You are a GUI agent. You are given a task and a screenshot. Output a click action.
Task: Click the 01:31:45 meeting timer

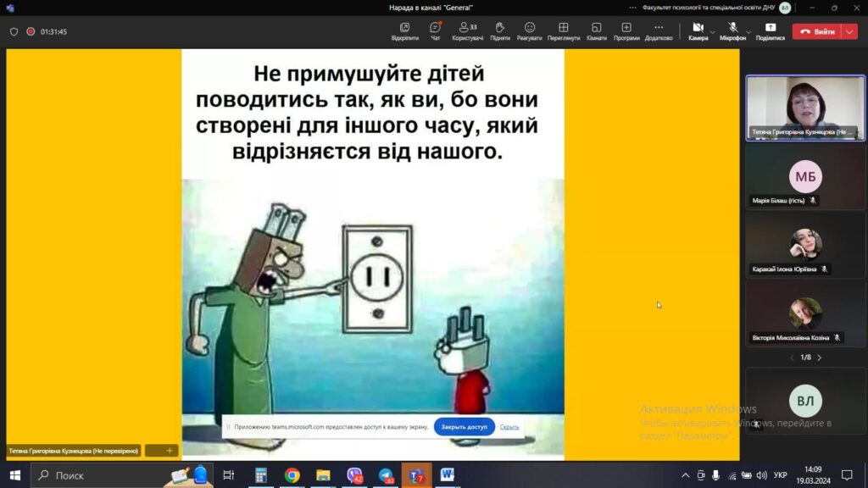pos(53,31)
